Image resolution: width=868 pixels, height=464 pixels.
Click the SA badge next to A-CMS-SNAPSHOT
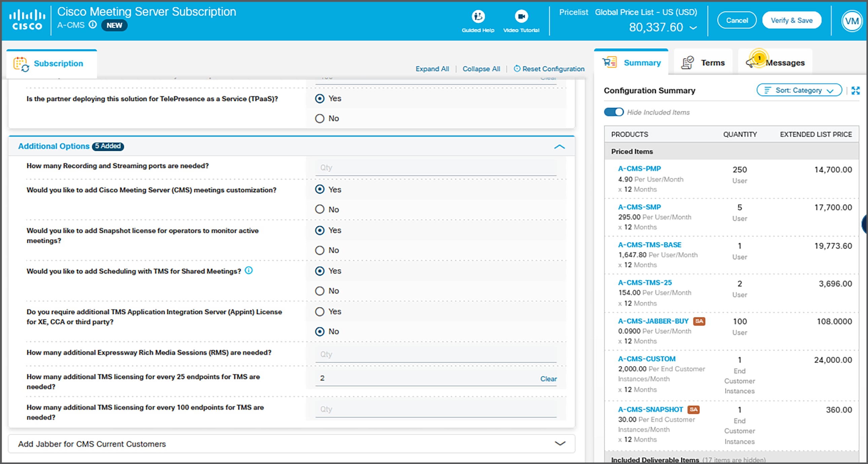tap(693, 410)
